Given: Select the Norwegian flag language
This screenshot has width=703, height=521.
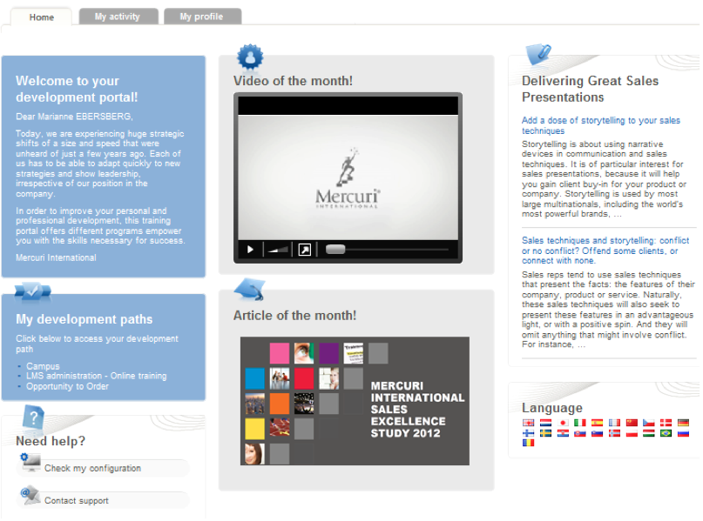Looking at the screenshot, I should [x=614, y=433].
